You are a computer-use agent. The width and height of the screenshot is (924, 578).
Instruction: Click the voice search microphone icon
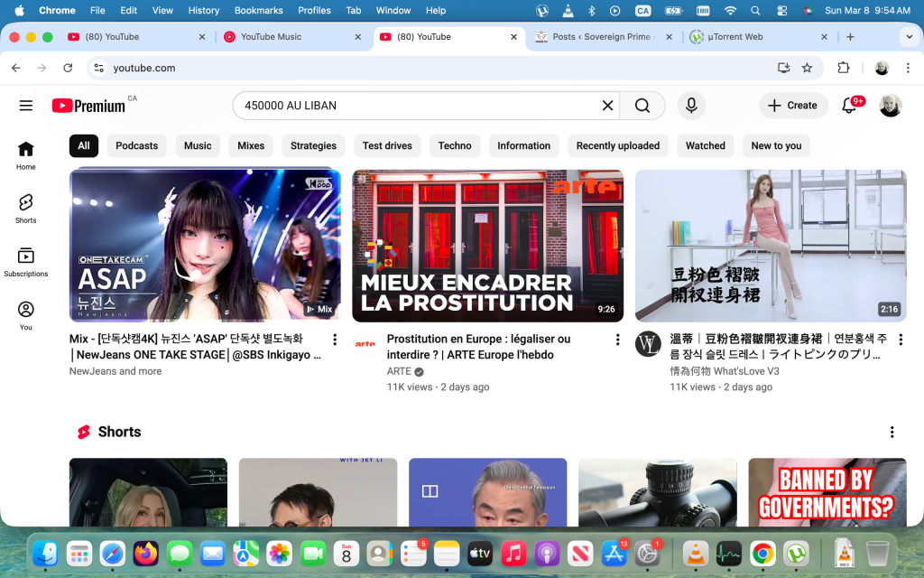[x=691, y=106]
